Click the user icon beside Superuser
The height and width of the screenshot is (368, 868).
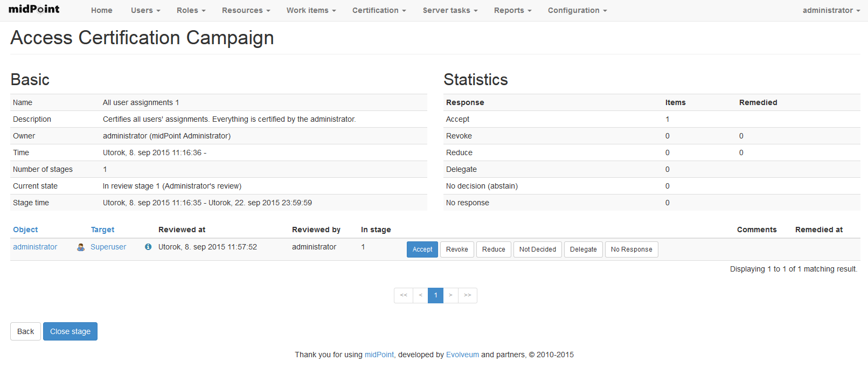[81, 247]
